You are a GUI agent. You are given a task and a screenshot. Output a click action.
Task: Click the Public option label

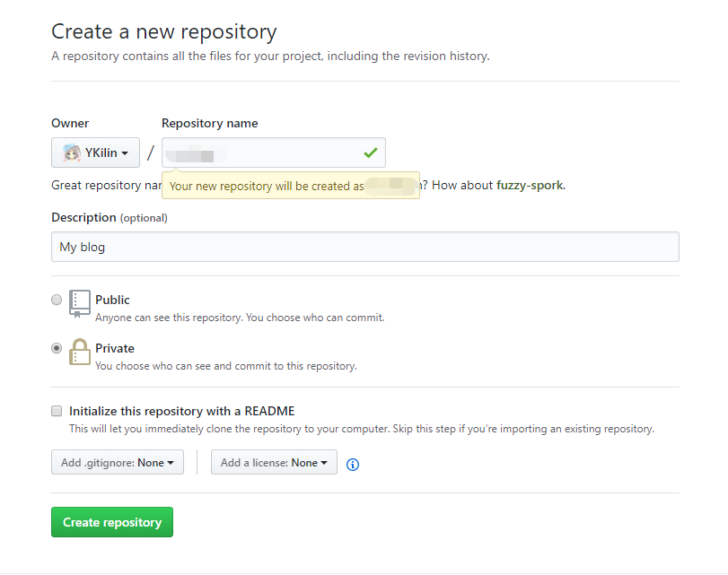coord(112,300)
